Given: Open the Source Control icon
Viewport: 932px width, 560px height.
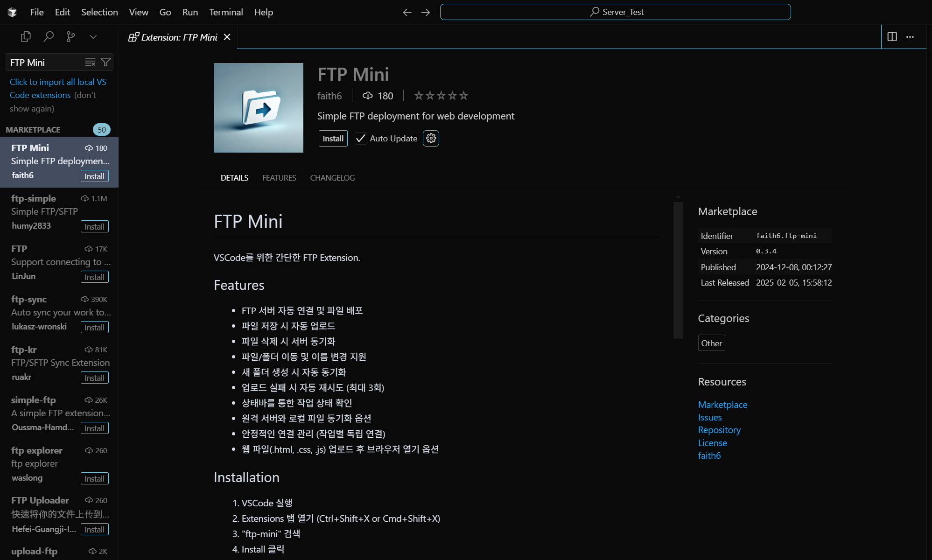Looking at the screenshot, I should 71,36.
